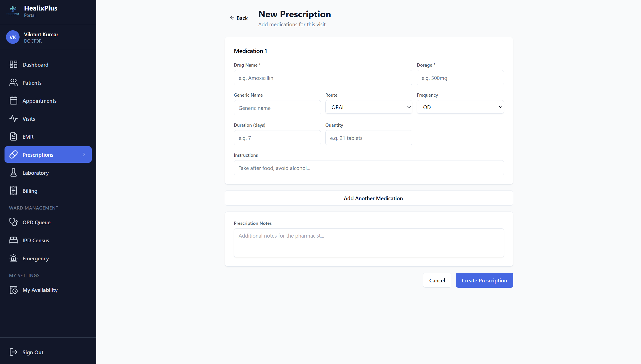Open My Availability under My Settings

40,290
